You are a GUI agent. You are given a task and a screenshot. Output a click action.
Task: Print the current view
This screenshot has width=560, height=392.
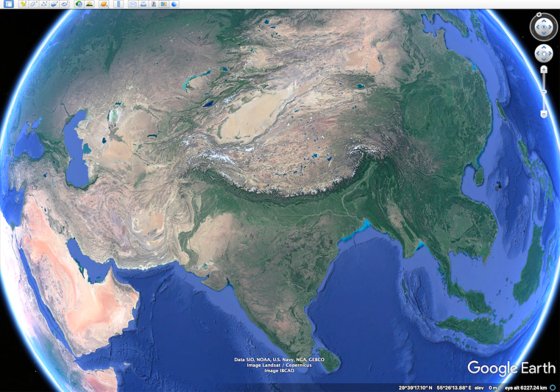(143, 4)
